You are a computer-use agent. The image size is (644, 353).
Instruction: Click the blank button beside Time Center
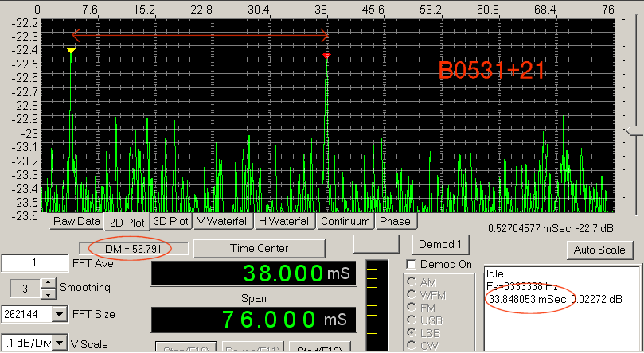(377, 243)
